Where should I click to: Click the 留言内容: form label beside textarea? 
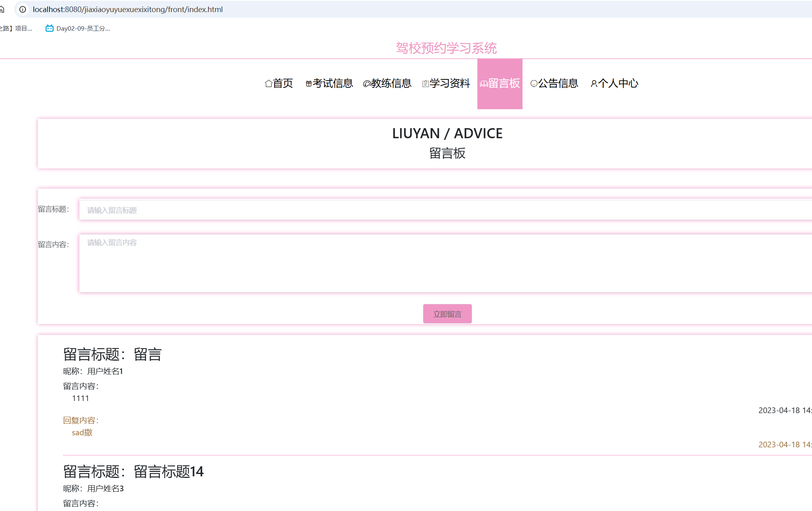pos(54,245)
